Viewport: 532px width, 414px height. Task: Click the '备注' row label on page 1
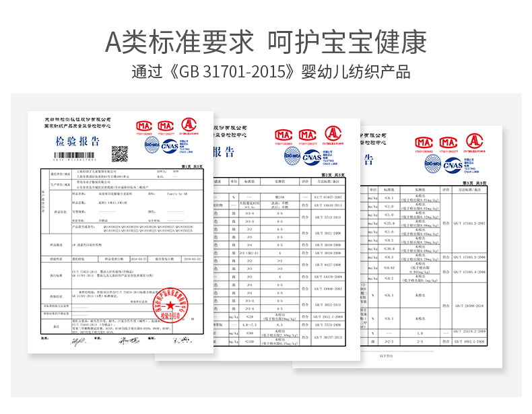pyautogui.click(x=56, y=326)
